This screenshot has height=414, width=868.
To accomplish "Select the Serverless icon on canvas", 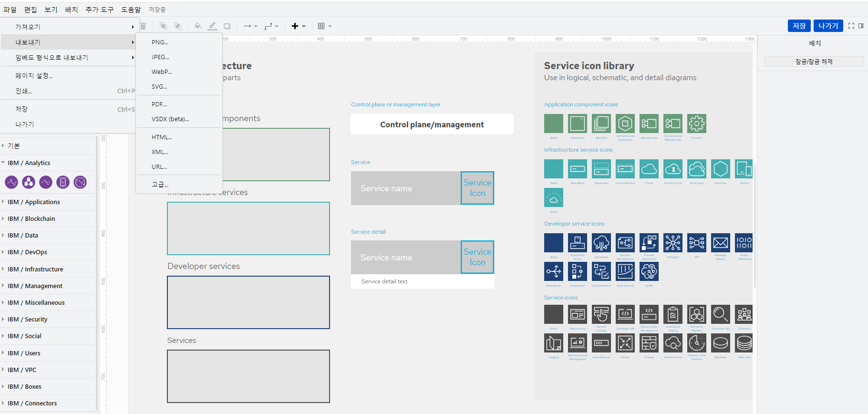I will click(x=601, y=243).
